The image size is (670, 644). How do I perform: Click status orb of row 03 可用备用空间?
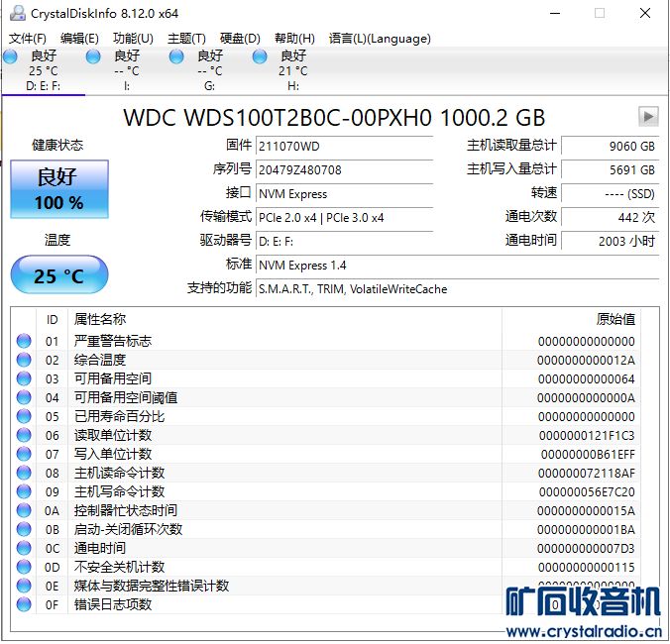click(x=24, y=378)
